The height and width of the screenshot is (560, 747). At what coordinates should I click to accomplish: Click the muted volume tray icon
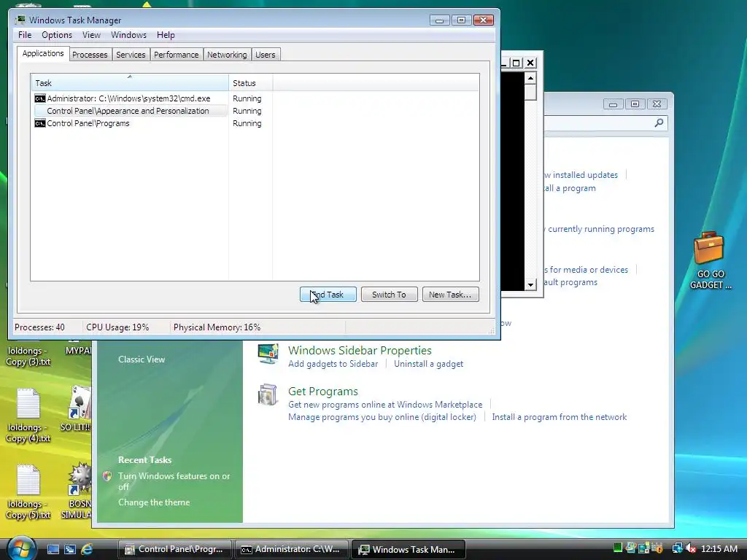point(692,548)
